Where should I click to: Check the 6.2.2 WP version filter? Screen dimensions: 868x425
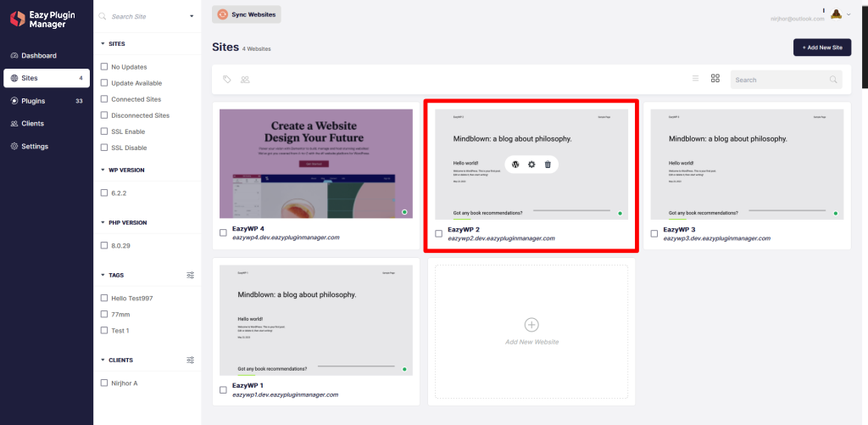104,193
